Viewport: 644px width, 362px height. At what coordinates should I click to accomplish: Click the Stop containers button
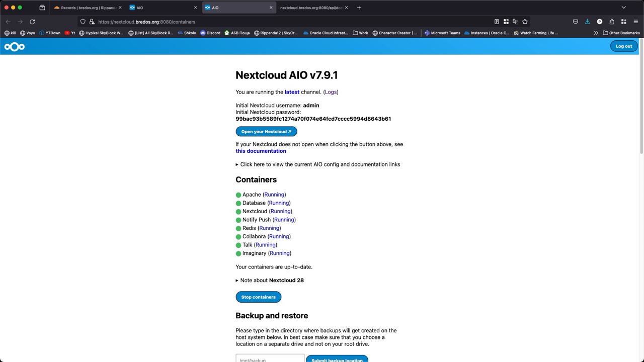click(x=259, y=297)
